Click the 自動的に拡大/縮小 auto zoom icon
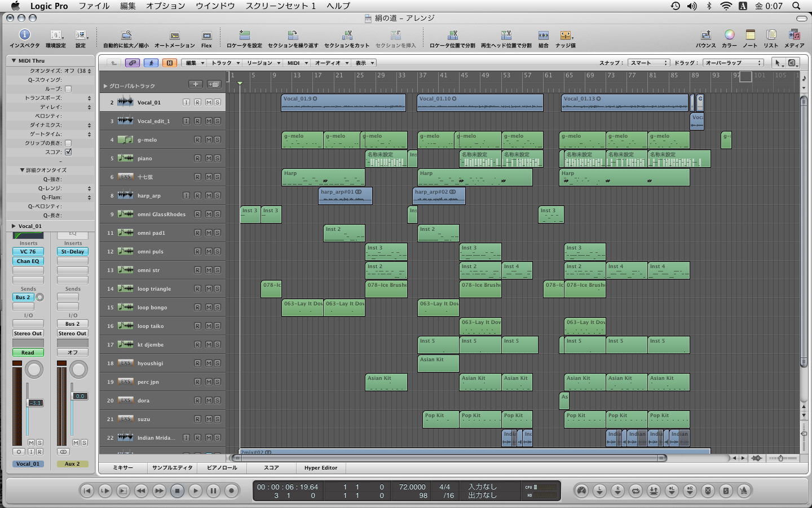 (x=126, y=36)
